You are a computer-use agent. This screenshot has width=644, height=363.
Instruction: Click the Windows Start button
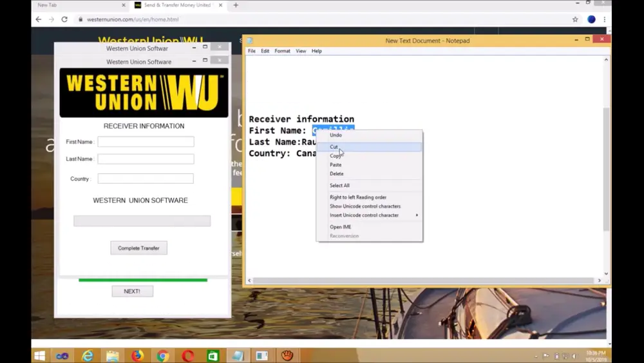click(x=39, y=356)
